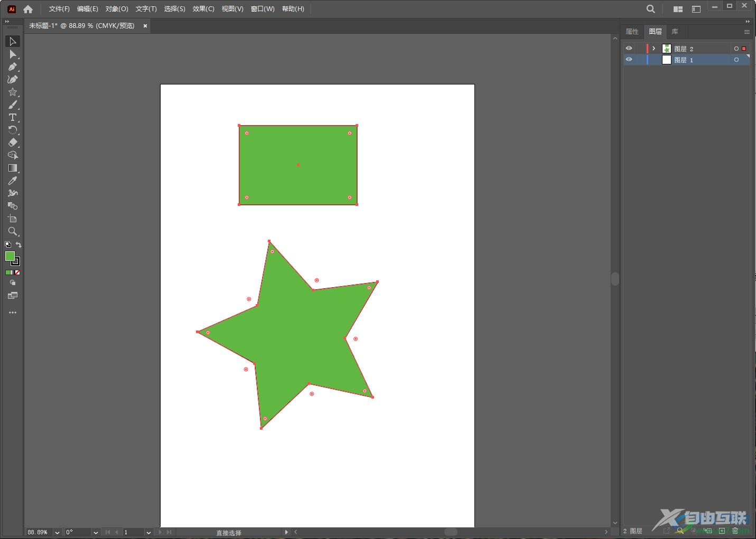Open rotation angle dropdown
Image resolution: width=756 pixels, height=539 pixels.
(x=96, y=532)
